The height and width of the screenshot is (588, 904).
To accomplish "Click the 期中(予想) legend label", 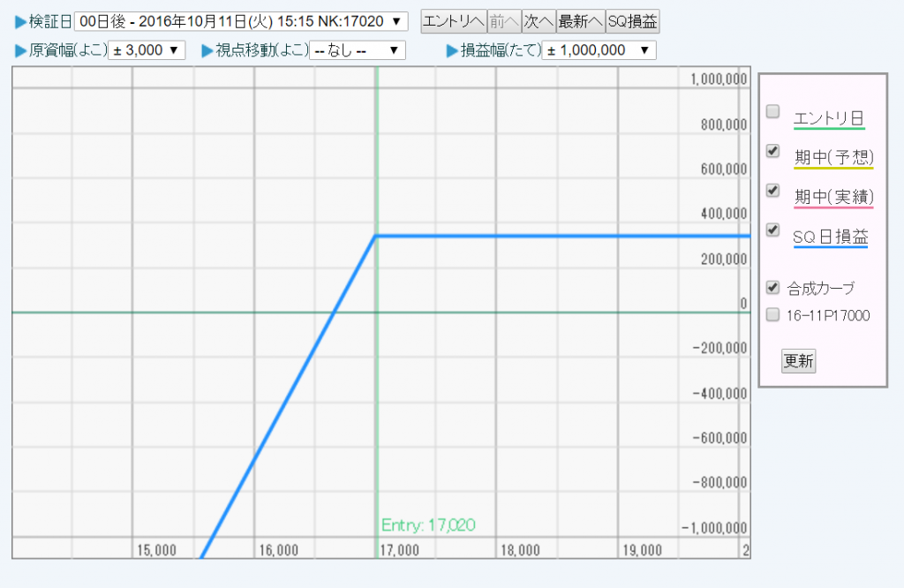I will click(x=833, y=157).
